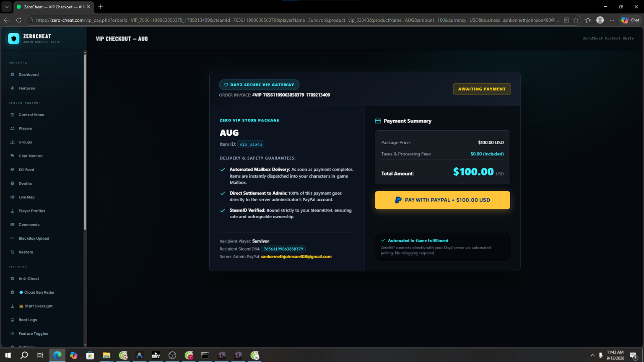Click the Groups sidebar icon
This screenshot has width=644, height=362.
coord(12,142)
